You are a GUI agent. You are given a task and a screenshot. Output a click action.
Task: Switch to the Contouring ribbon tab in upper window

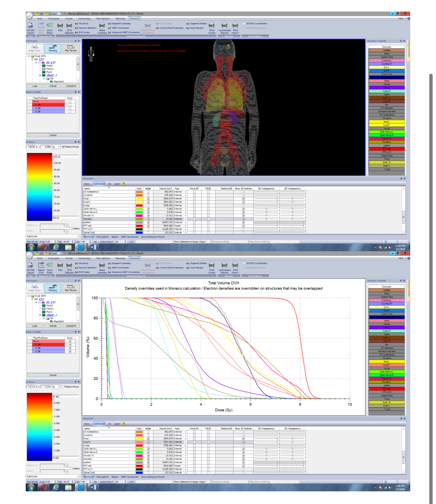84,19
